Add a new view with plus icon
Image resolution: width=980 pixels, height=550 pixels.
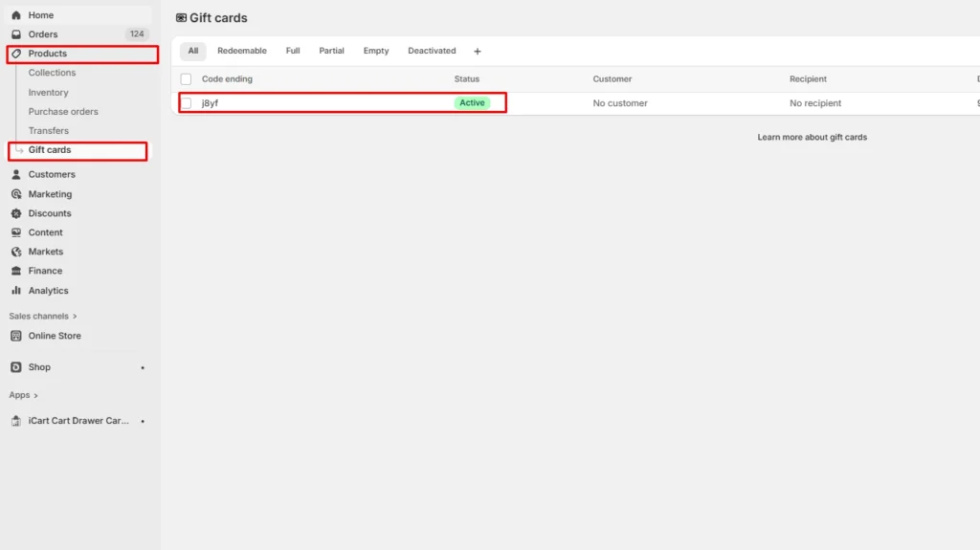[x=478, y=52]
